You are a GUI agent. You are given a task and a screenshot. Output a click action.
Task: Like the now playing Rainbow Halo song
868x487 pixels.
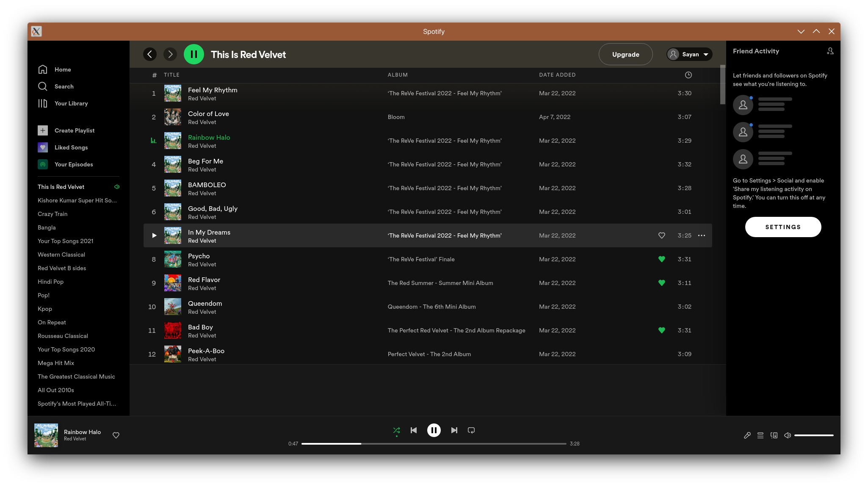(x=116, y=435)
